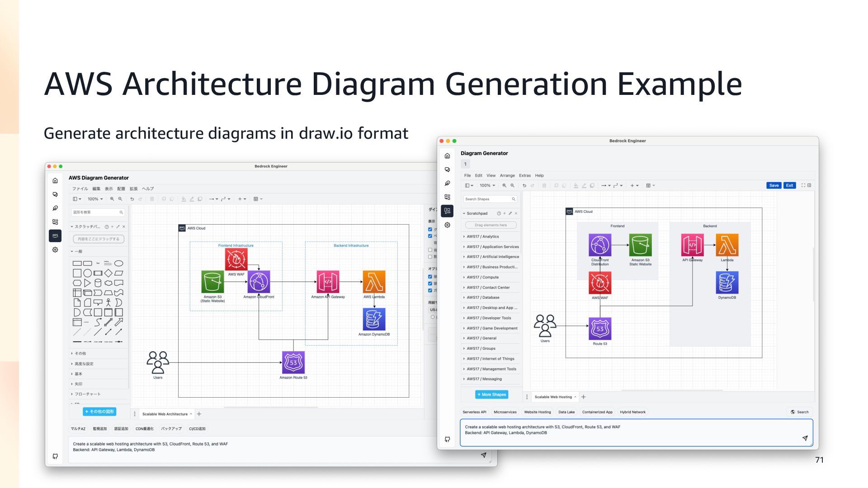This screenshot has width=868, height=488.
Task: Zoom in using right window toolbar
Action: pos(505,186)
